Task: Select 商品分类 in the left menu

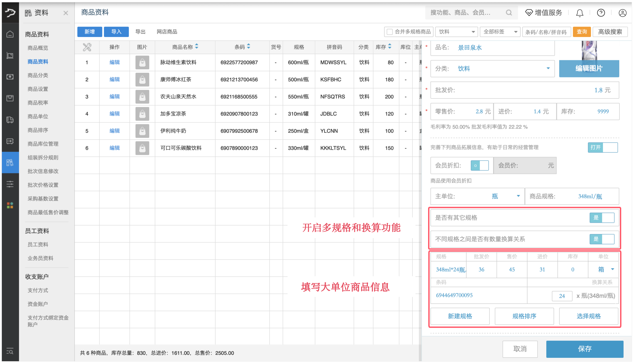Action: 38,75
